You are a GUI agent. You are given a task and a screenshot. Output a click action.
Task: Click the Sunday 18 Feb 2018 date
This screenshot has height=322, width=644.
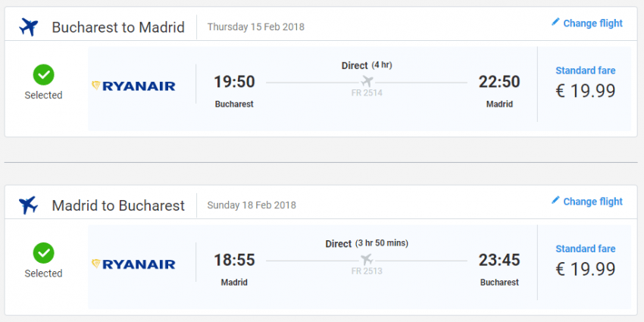252,205
